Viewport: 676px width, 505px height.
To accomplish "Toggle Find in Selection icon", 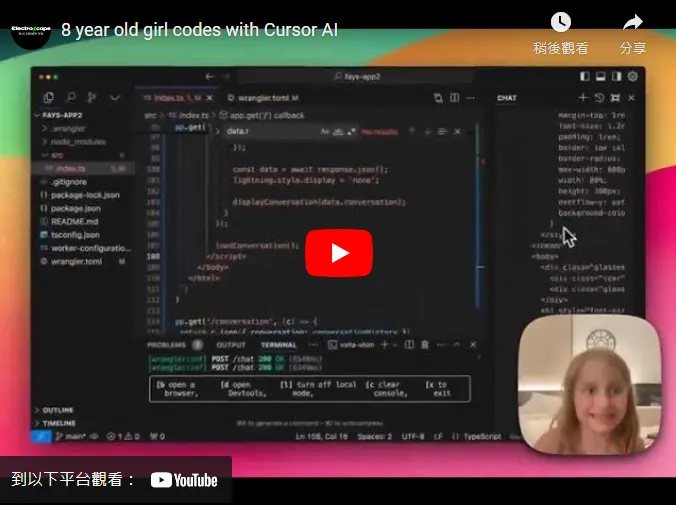I will pos(442,131).
